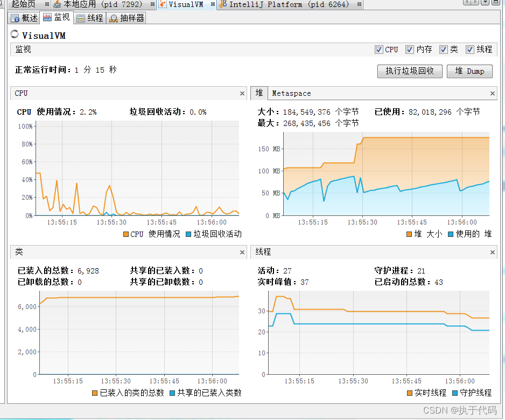Image resolution: width=505 pixels, height=420 pixels.
Task: Click the 守护进程 value 21
Action: tap(421, 271)
